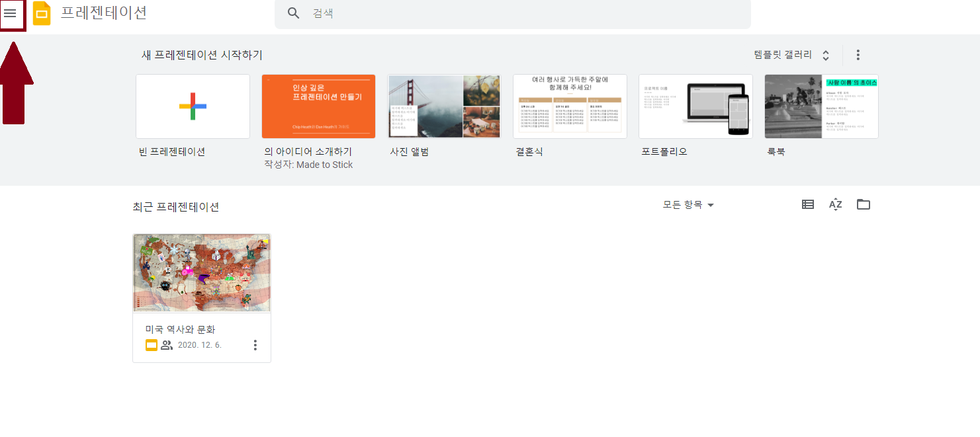Click the yellow Google Slides logo
The height and width of the screenshot is (437, 980).
[x=41, y=13]
